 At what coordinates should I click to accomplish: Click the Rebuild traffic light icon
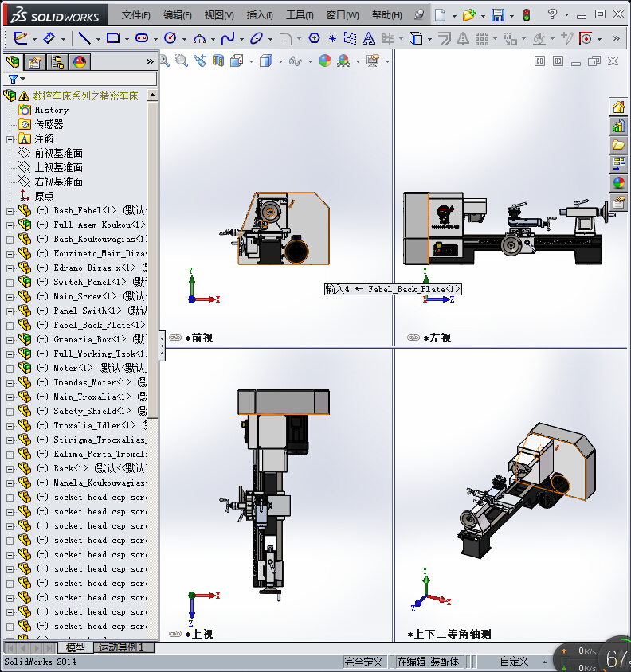(x=527, y=15)
